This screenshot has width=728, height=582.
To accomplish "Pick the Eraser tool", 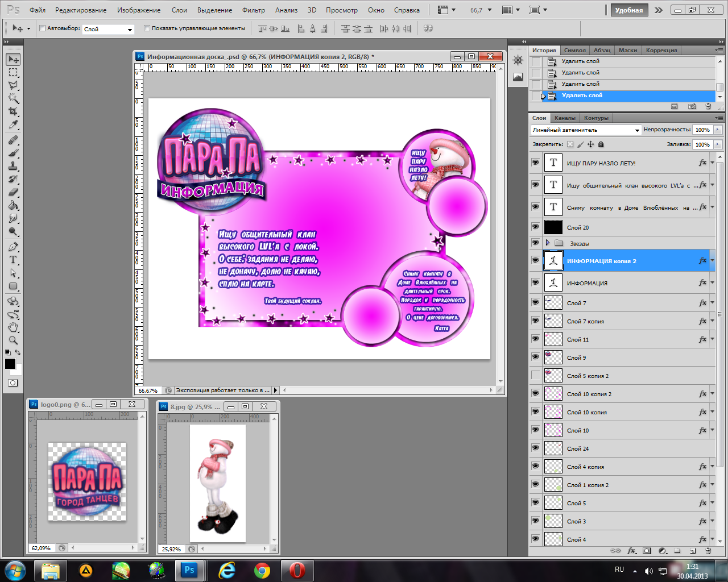I will (13, 192).
